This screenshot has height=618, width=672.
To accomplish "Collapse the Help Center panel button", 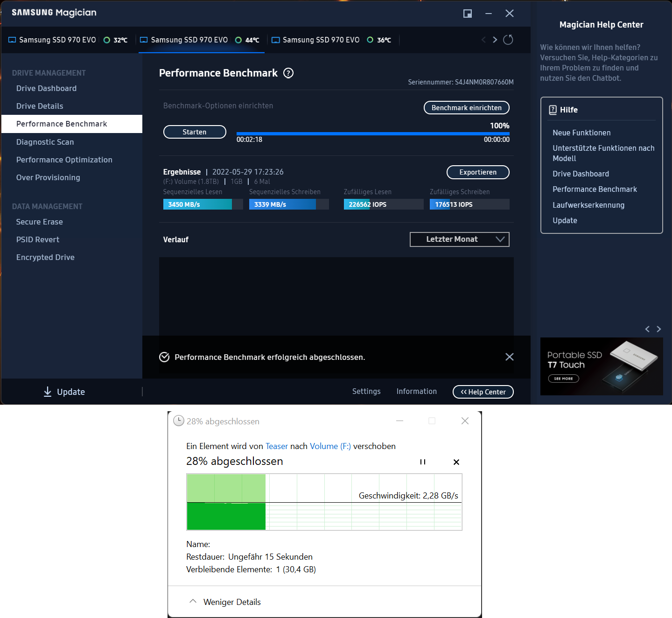I will [x=483, y=392].
